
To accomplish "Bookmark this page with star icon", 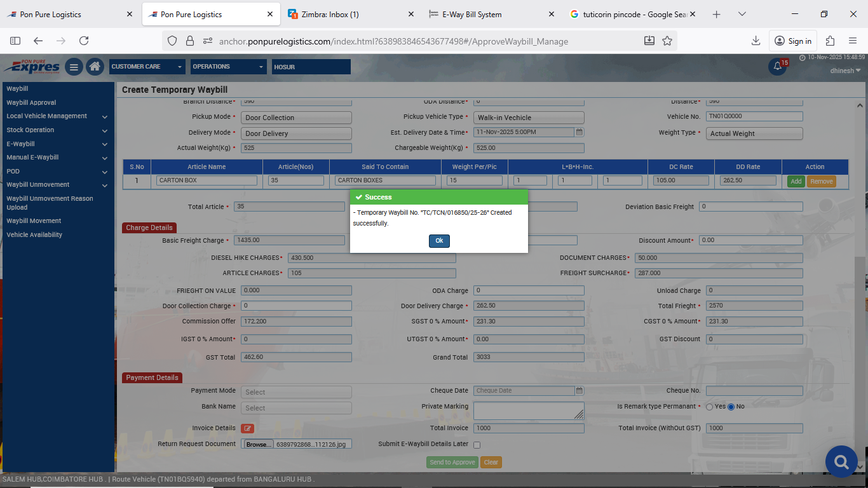I will 667,41.
